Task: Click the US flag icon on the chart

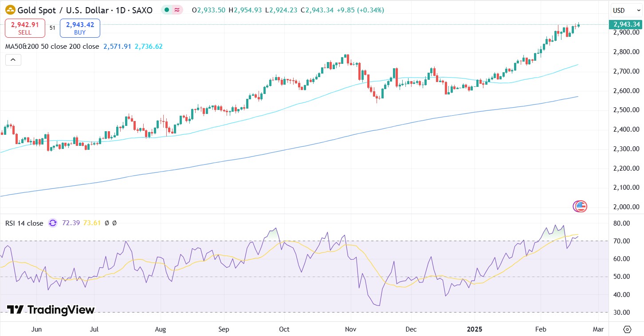Action: pyautogui.click(x=579, y=206)
